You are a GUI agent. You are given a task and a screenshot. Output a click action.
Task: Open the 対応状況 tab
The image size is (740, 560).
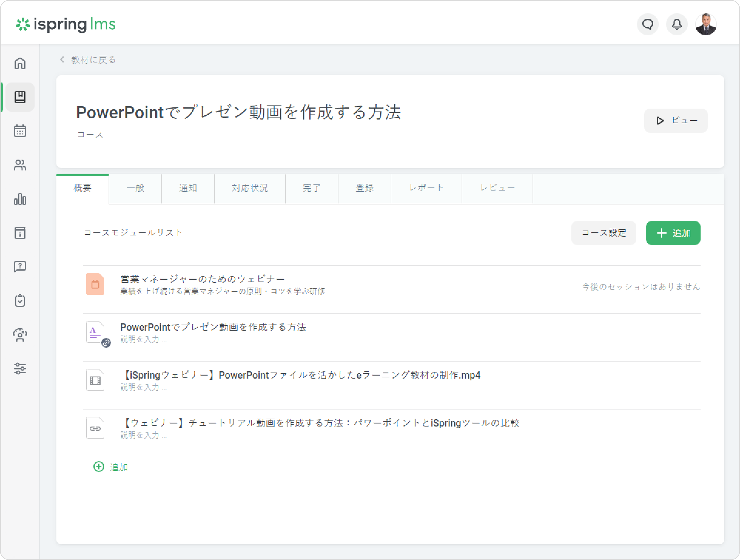pyautogui.click(x=250, y=188)
